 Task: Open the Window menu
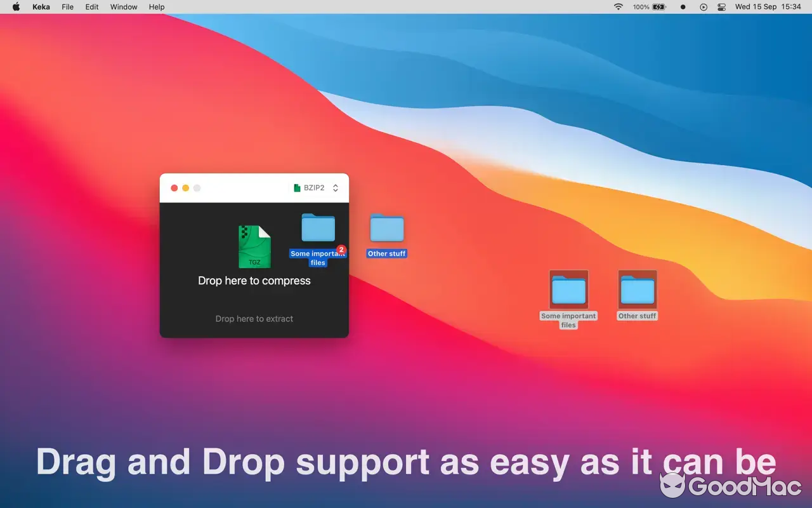click(124, 7)
